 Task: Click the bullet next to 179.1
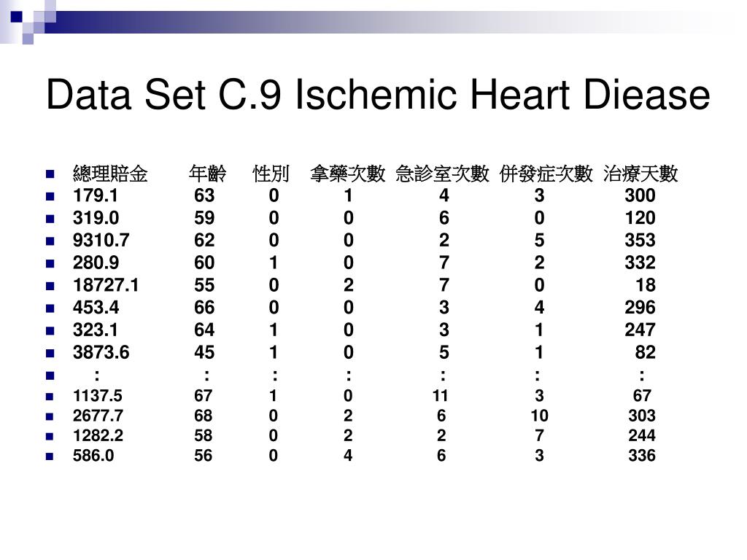[x=50, y=196]
